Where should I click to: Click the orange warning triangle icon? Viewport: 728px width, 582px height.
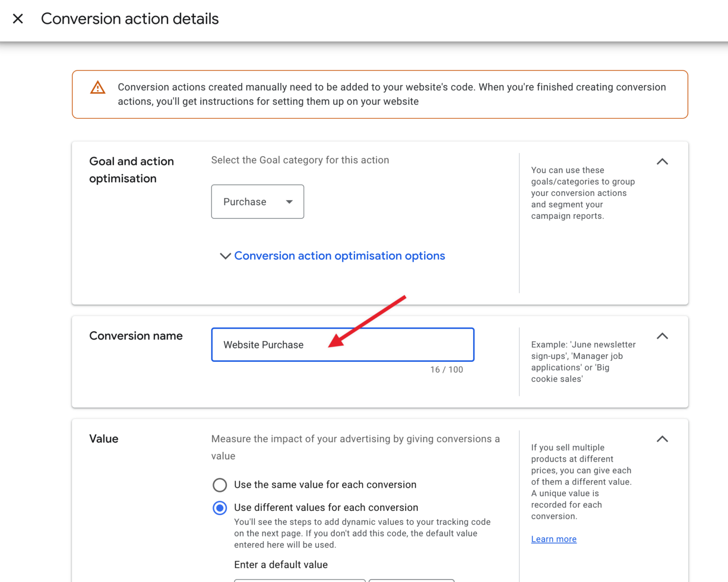click(97, 88)
